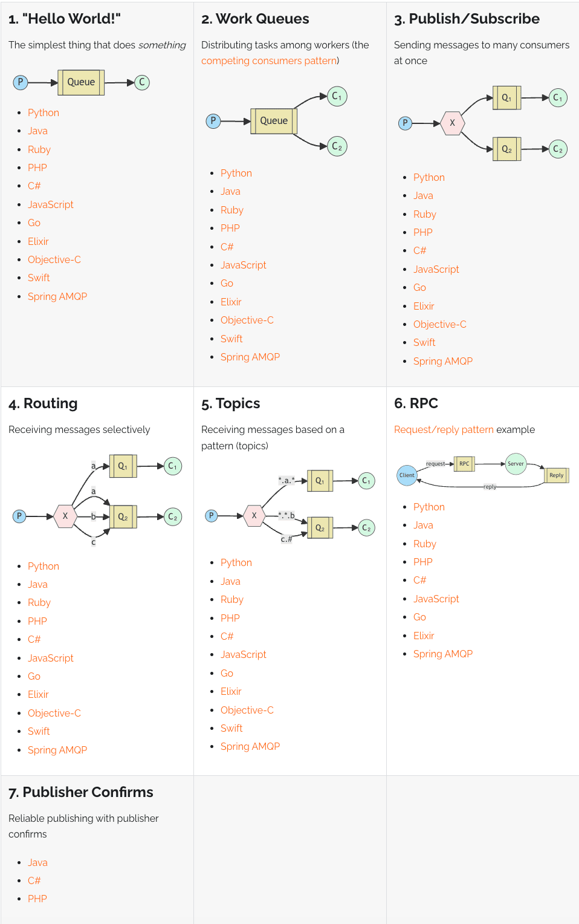Open the competing consumers pattern link
This screenshot has width=579, height=924.
pos(269,60)
